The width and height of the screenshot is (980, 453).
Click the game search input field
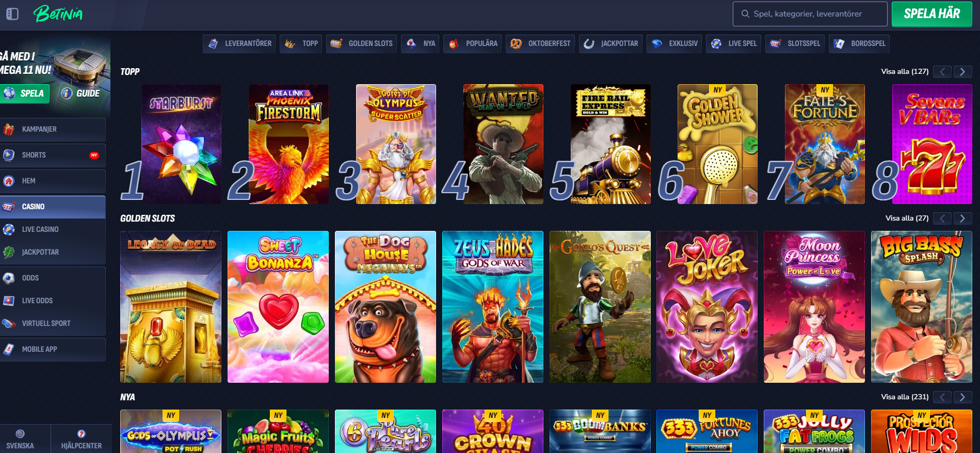810,14
